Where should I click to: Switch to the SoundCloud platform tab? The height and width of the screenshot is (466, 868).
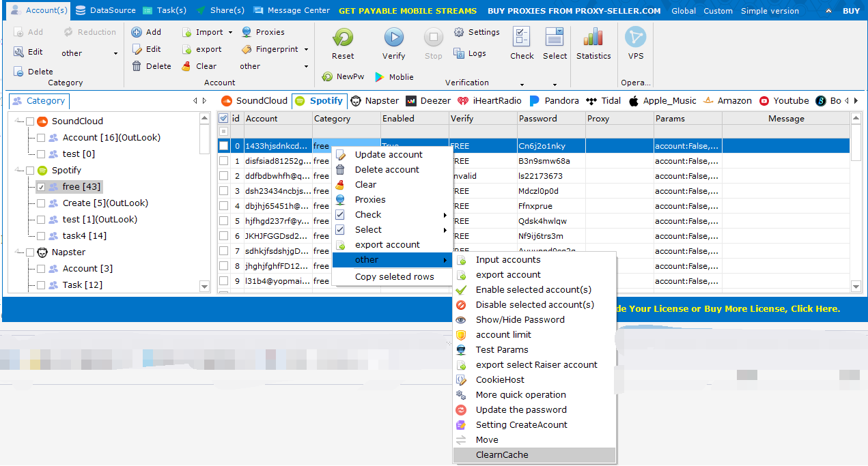tap(255, 101)
